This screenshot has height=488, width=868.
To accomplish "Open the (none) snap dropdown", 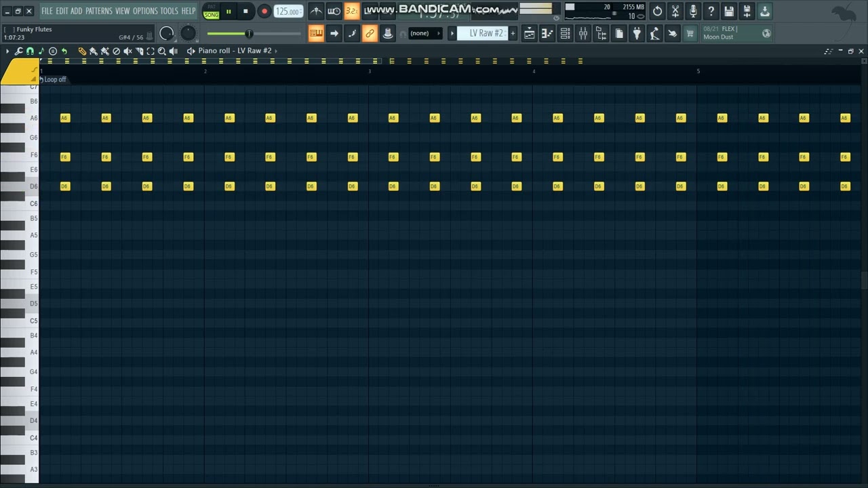I will point(424,33).
